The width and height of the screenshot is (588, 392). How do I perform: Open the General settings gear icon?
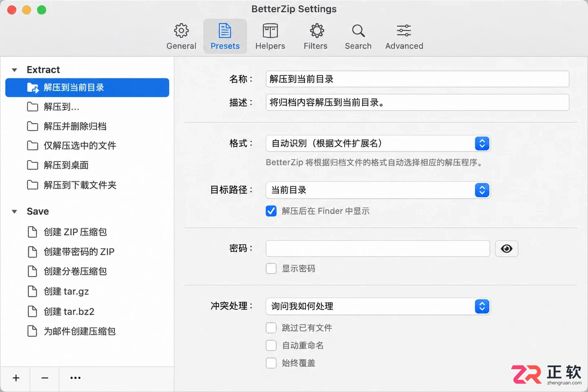point(181,31)
